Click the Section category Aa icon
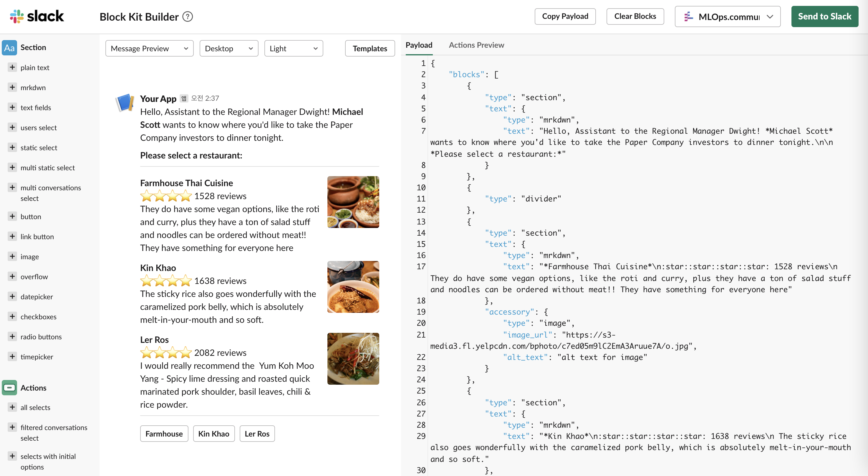Screen dimensions: 868x476 [x=9, y=47]
